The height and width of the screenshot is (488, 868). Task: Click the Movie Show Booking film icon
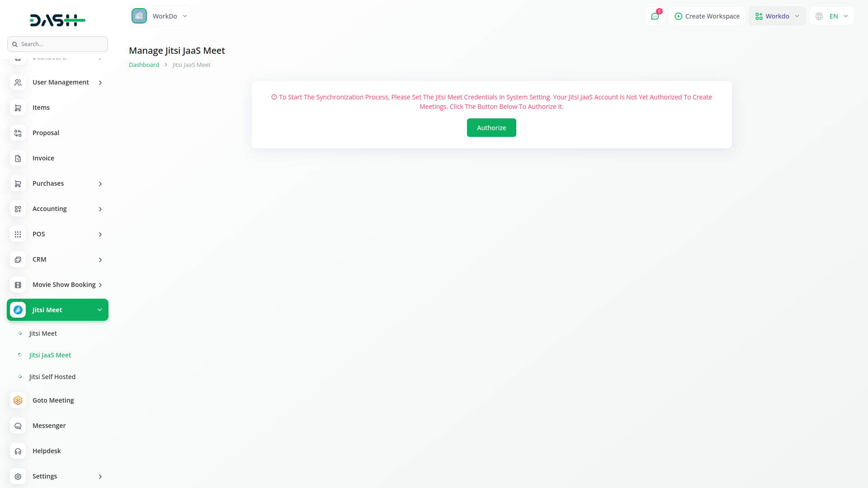[18, 285]
